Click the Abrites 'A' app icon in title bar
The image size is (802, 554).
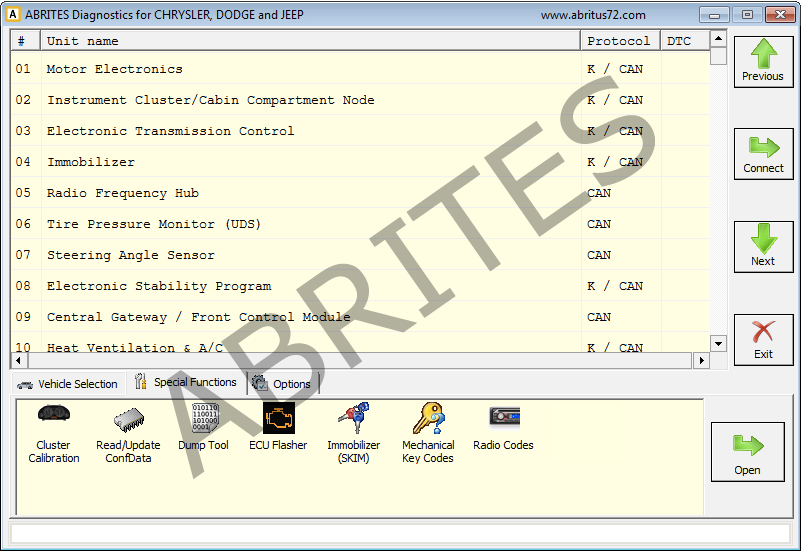point(13,14)
